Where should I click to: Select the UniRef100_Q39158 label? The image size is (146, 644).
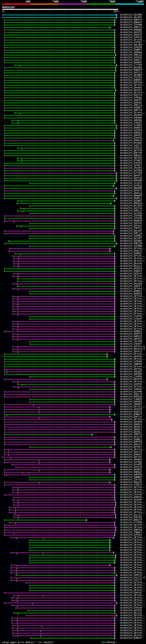tap(131, 48)
